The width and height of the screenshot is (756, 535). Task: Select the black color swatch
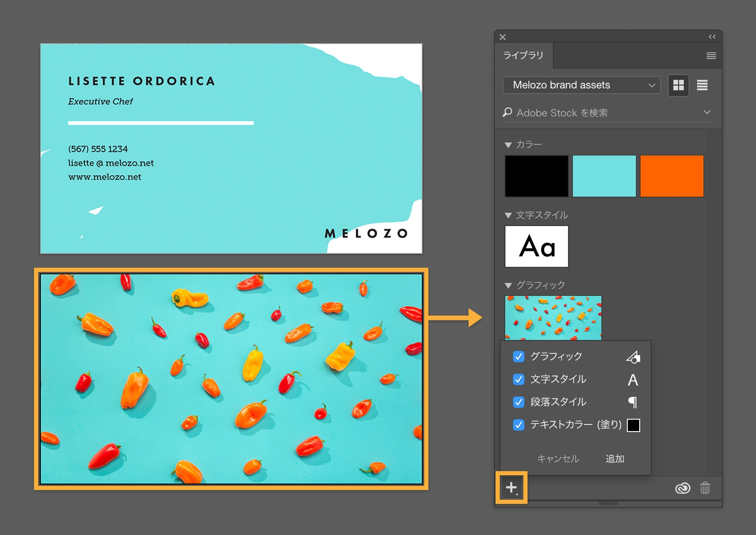pyautogui.click(x=536, y=176)
